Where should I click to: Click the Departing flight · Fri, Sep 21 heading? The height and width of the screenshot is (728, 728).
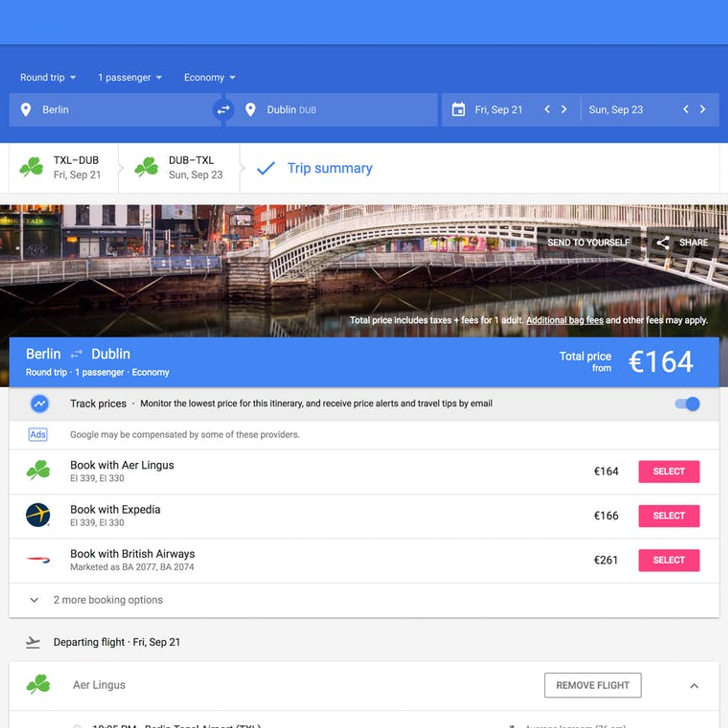pyautogui.click(x=117, y=642)
